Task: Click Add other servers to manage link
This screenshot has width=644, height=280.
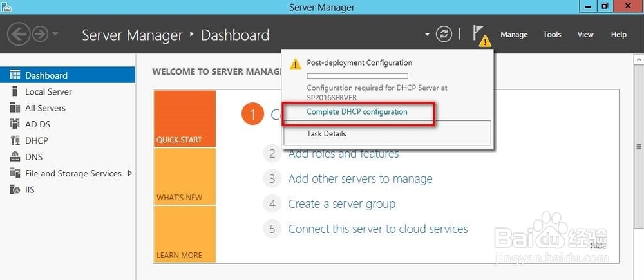Action: [360, 179]
